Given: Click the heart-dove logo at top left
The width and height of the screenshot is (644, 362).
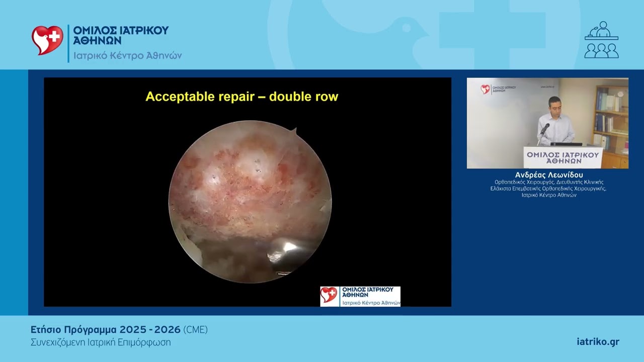Looking at the screenshot, I should pos(47,40).
